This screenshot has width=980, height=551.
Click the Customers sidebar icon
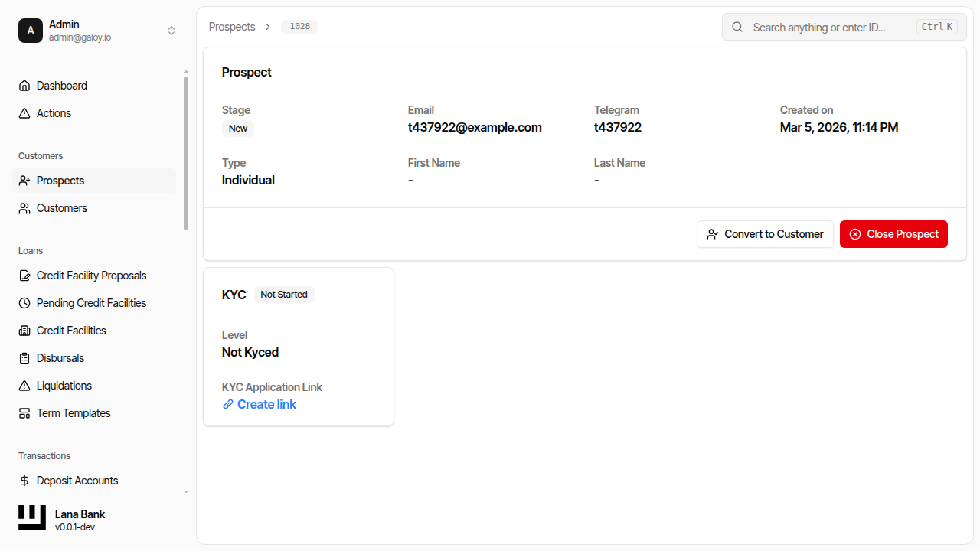24,207
